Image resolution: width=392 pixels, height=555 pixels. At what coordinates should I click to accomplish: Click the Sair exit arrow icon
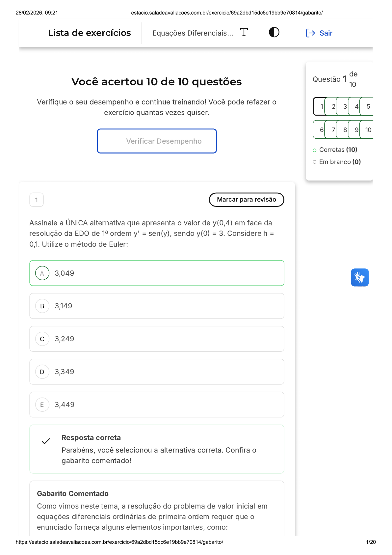click(x=310, y=33)
